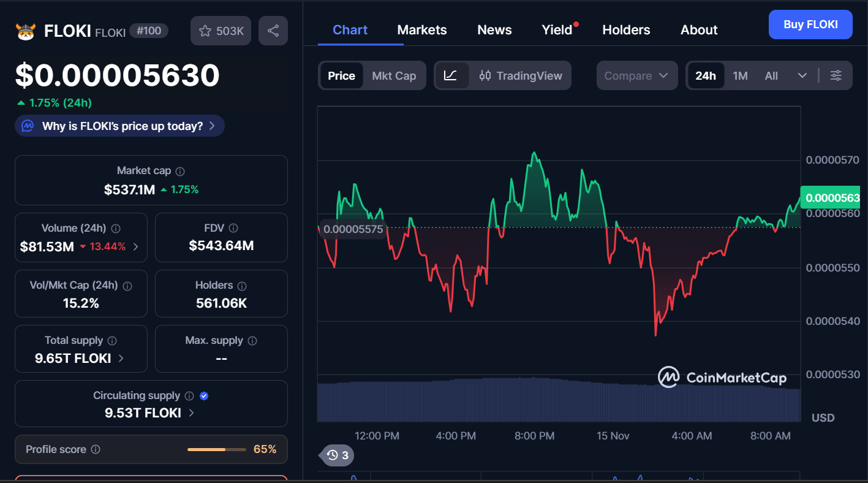868x483 pixels.
Task: Open chart settings sliders icon
Action: (836, 76)
